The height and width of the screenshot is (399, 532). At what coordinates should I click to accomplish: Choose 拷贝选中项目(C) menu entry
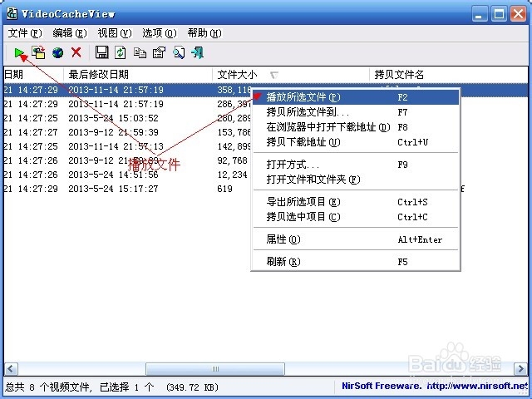pyautogui.click(x=355, y=217)
